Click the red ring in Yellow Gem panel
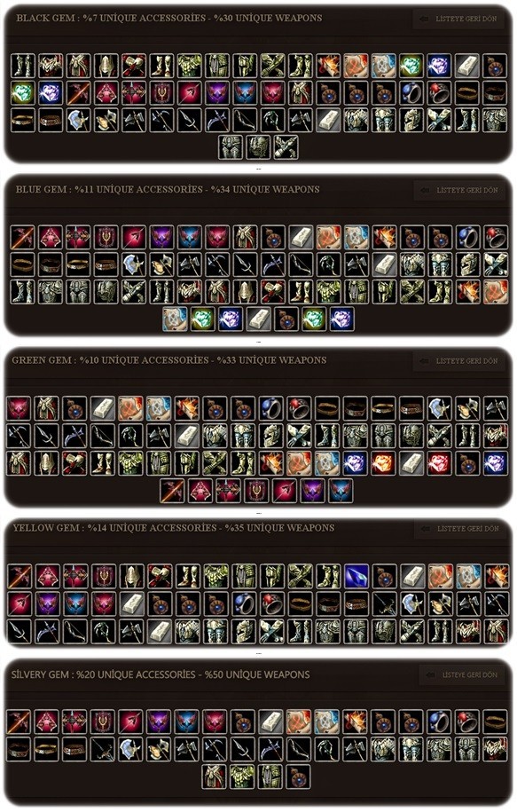The height and width of the screenshot is (812, 517). point(271,604)
